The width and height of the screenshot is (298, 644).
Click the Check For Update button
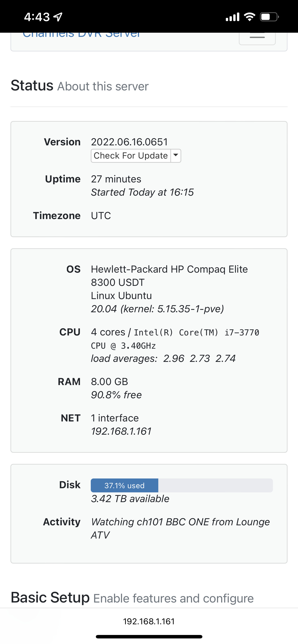tap(131, 156)
